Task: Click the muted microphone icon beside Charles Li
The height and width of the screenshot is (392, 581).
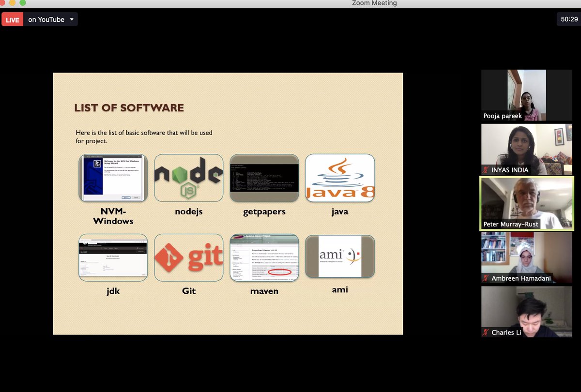Action: [486, 332]
